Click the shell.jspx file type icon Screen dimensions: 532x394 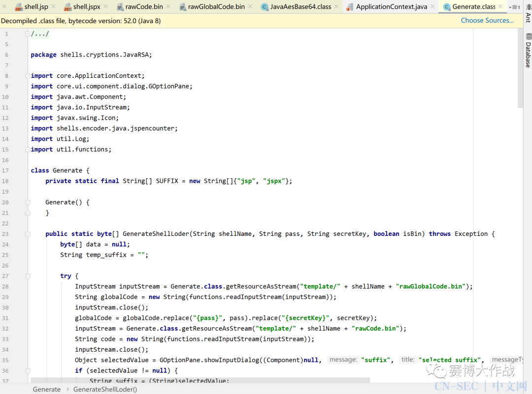[67, 7]
